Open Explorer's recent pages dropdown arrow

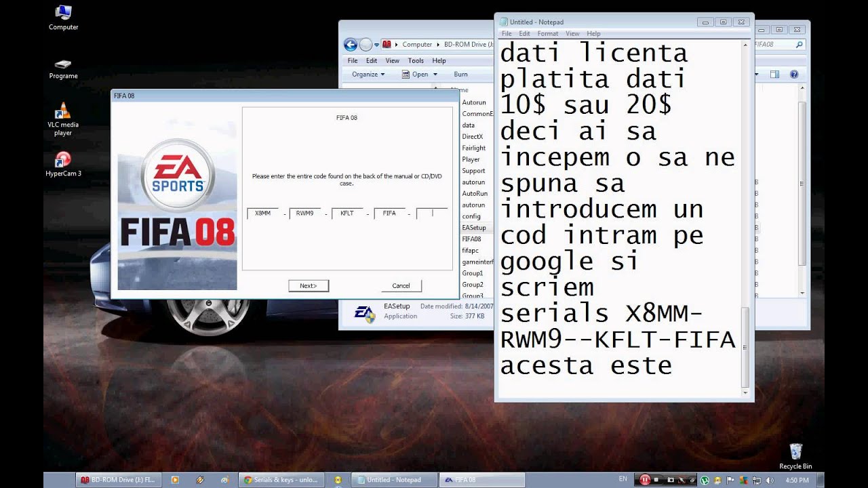coord(376,45)
